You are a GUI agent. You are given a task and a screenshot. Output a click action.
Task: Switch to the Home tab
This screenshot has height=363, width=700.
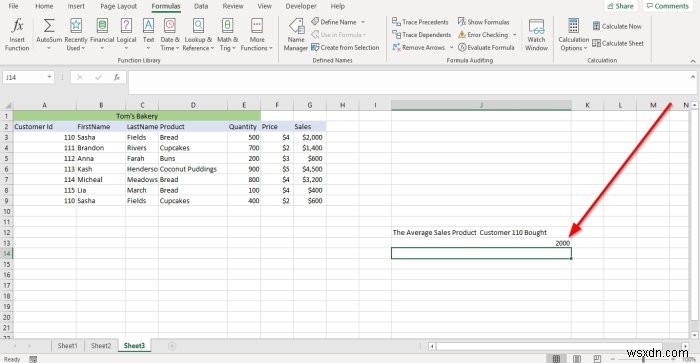click(44, 6)
